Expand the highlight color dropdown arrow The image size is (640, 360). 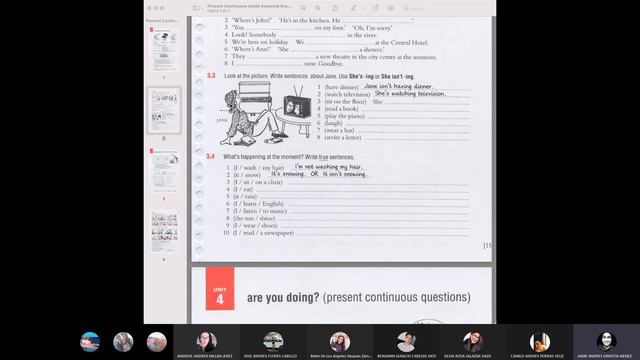click(x=364, y=8)
